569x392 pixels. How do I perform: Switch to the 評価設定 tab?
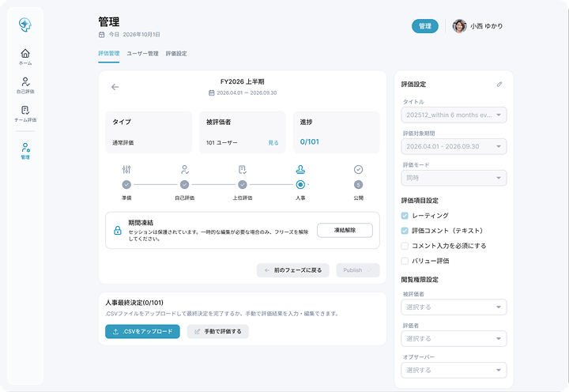[176, 54]
